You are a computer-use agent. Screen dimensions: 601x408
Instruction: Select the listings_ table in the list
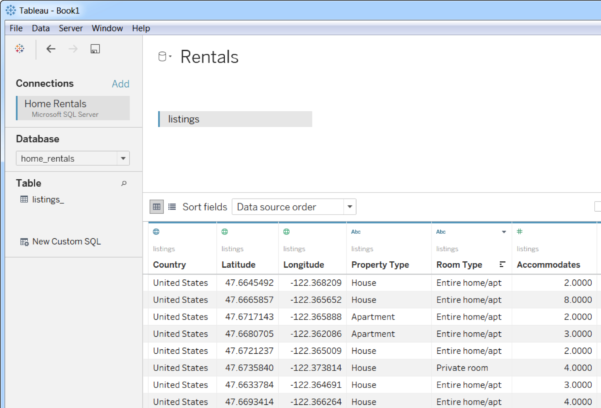(x=48, y=200)
